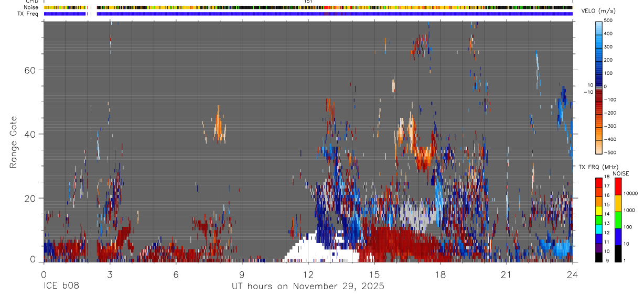Click the 300 tick on velocity scale
Screen dimensions: 644x297
(x=609, y=47)
